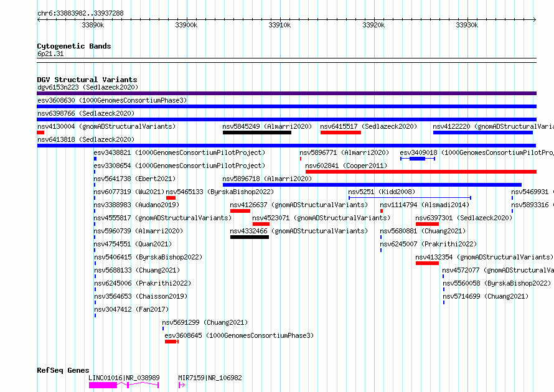Click the ruler's right end arrow
554x392 pixels.
coord(535,20)
